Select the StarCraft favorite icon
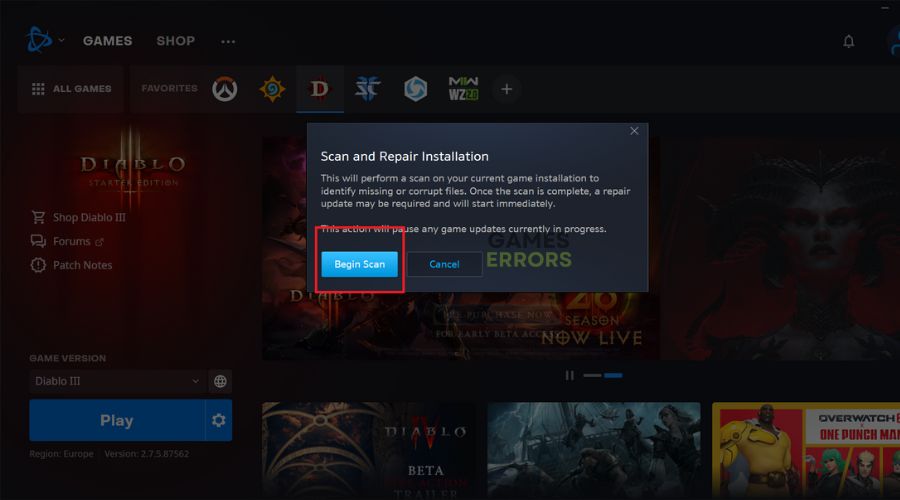This screenshot has width=900, height=500. coord(367,89)
